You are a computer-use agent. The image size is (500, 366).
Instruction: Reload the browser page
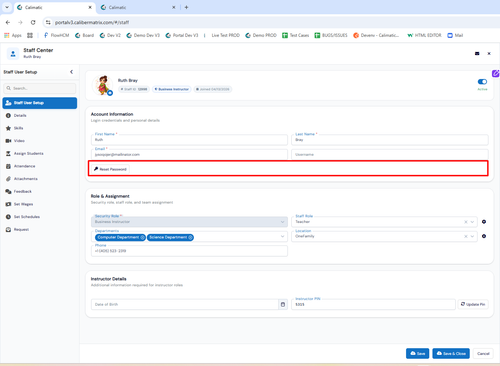pyautogui.click(x=33, y=22)
